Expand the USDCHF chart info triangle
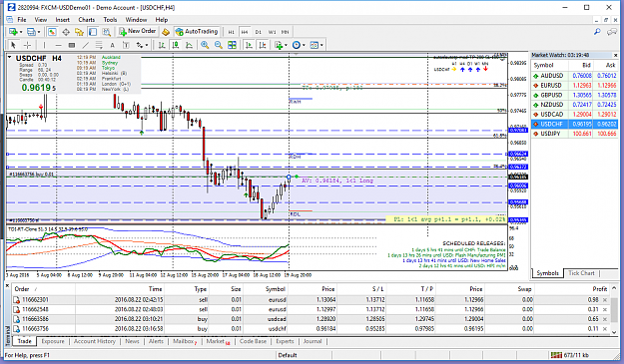 coord(10,58)
